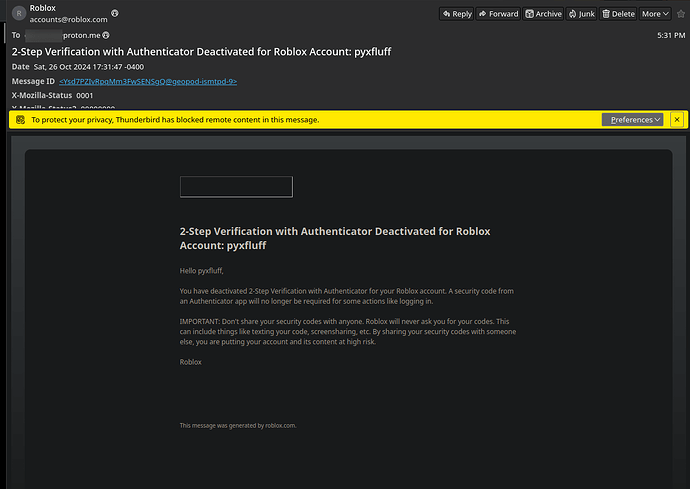Star this message
Screen dimensions: 690x489
681,14
